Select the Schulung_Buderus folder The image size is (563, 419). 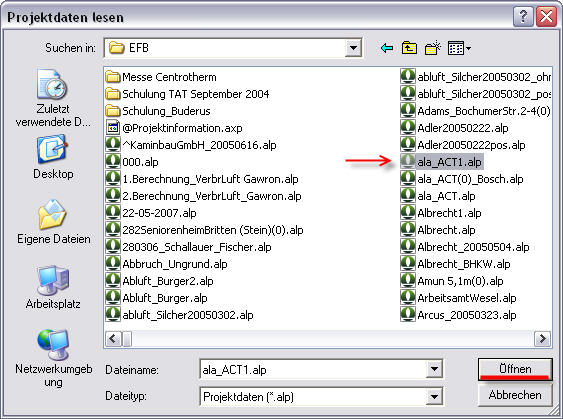[x=158, y=111]
